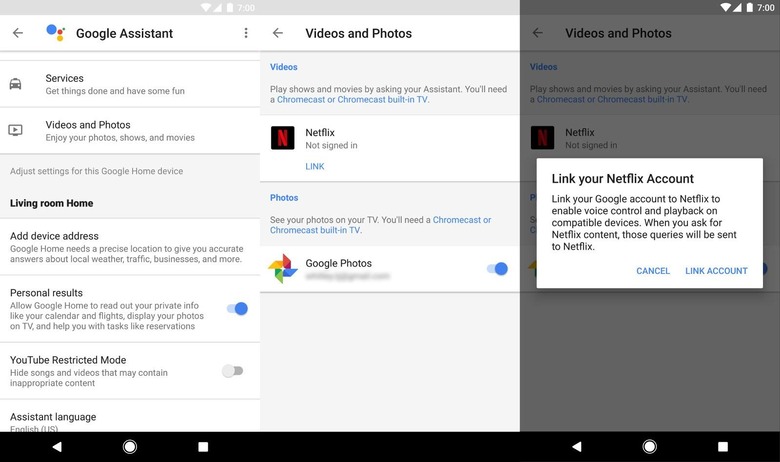Screen dimensions: 780x462
Task: Open the three-dot overflow menu
Action: coord(246,33)
